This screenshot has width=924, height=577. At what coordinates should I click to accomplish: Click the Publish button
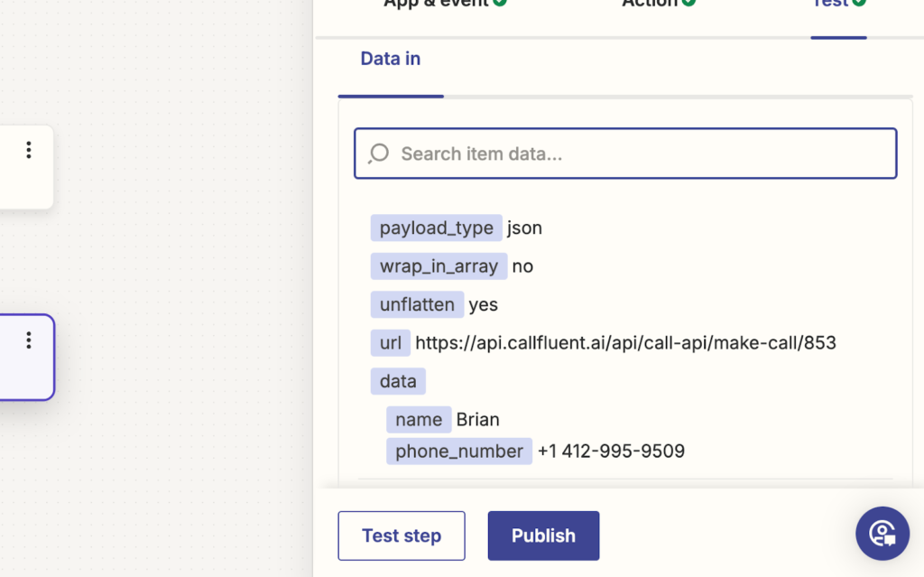click(543, 535)
